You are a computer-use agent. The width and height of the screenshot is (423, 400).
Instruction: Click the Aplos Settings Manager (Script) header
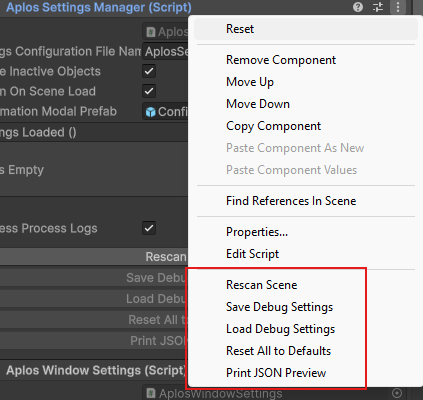pyautogui.click(x=99, y=7)
